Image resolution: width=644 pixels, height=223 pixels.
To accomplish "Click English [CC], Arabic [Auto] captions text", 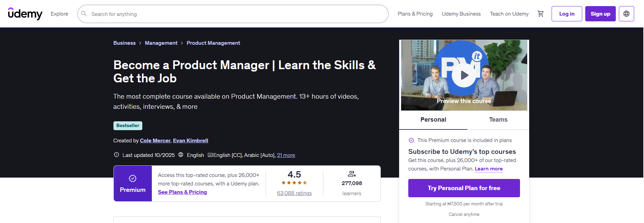I will click(244, 155).
